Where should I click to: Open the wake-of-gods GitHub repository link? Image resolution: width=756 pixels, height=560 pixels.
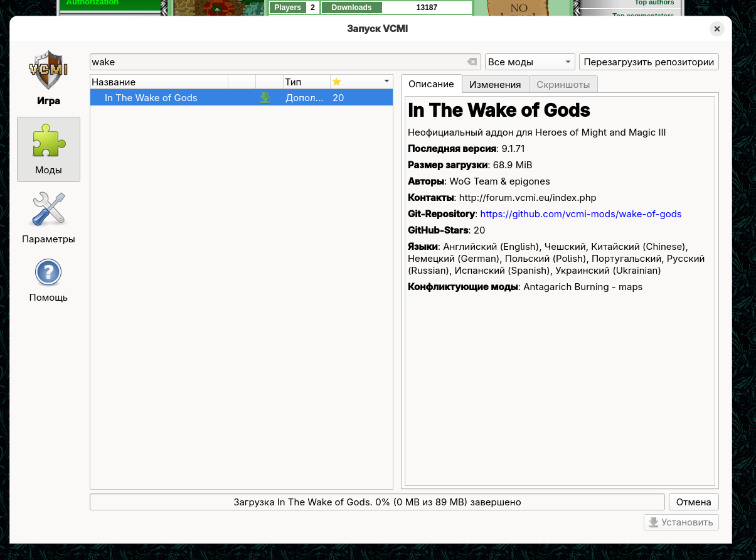pyautogui.click(x=580, y=214)
